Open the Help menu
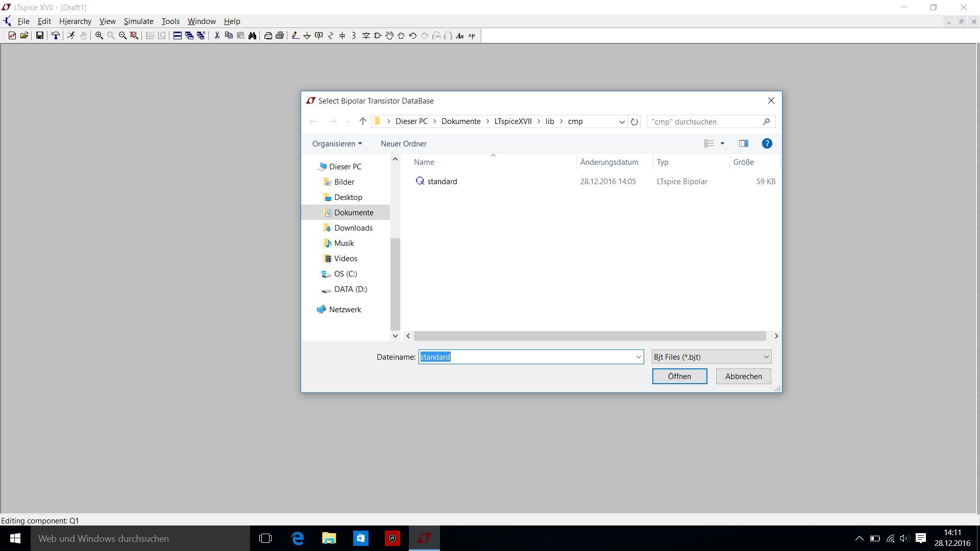Viewport: 980px width, 551px height. coord(232,21)
